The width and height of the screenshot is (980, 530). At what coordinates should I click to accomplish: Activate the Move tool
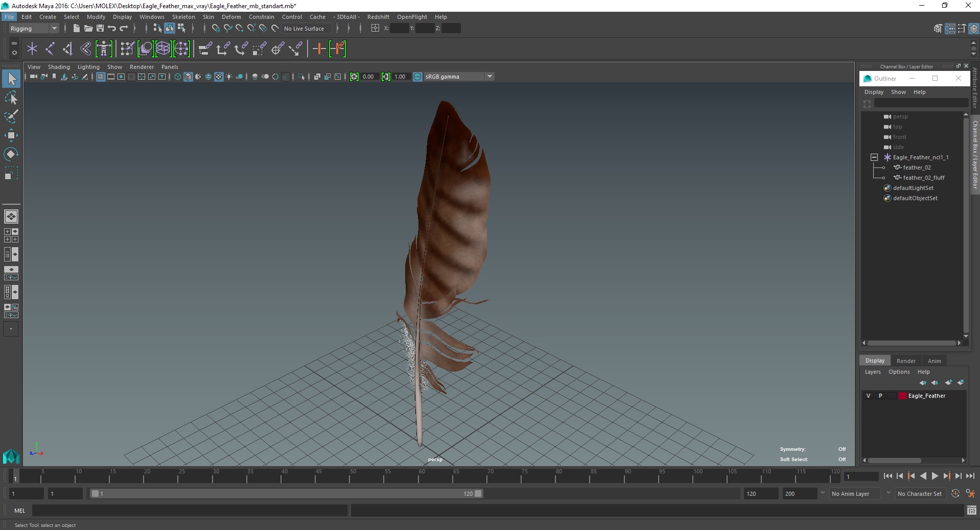11,135
